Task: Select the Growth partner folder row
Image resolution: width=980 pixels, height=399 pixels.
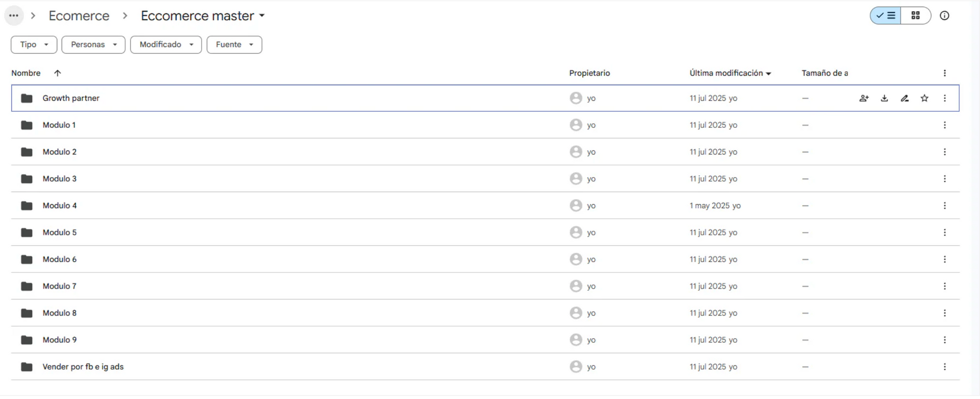Action: coord(485,98)
